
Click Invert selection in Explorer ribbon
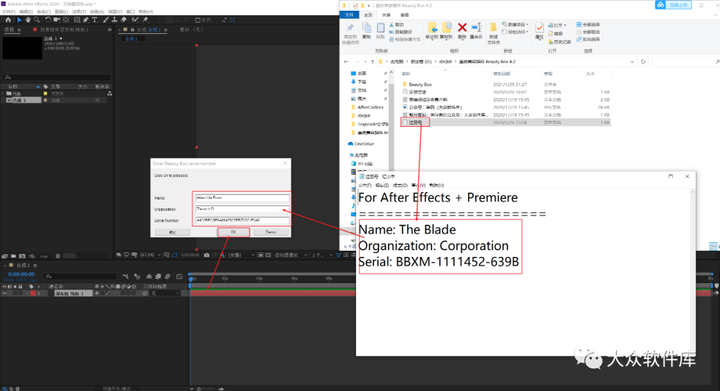click(588, 39)
